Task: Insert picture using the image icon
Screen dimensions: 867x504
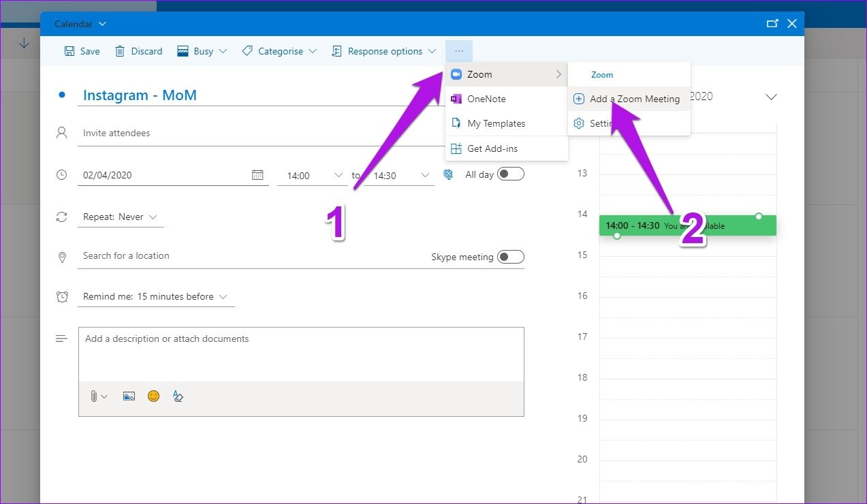Action: click(129, 396)
